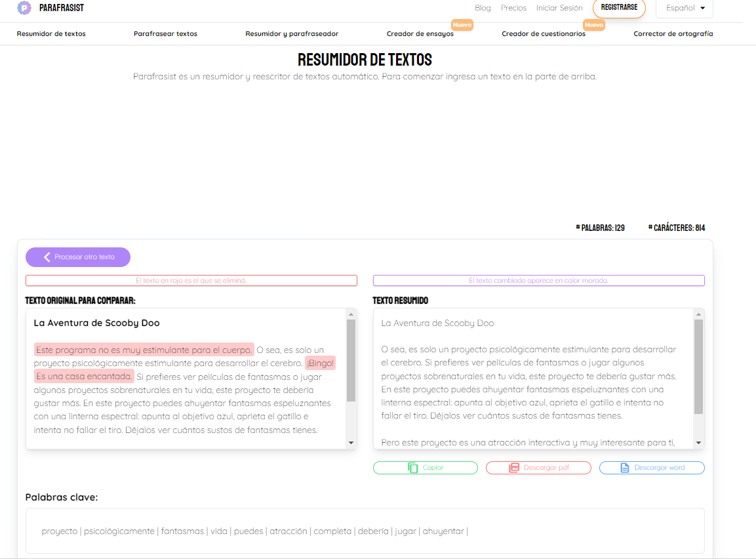The image size is (756, 559).
Task: Go to the Precios page
Action: click(x=513, y=8)
